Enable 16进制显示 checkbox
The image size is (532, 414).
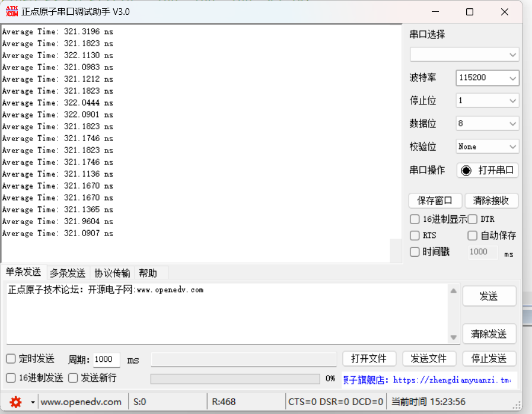415,219
